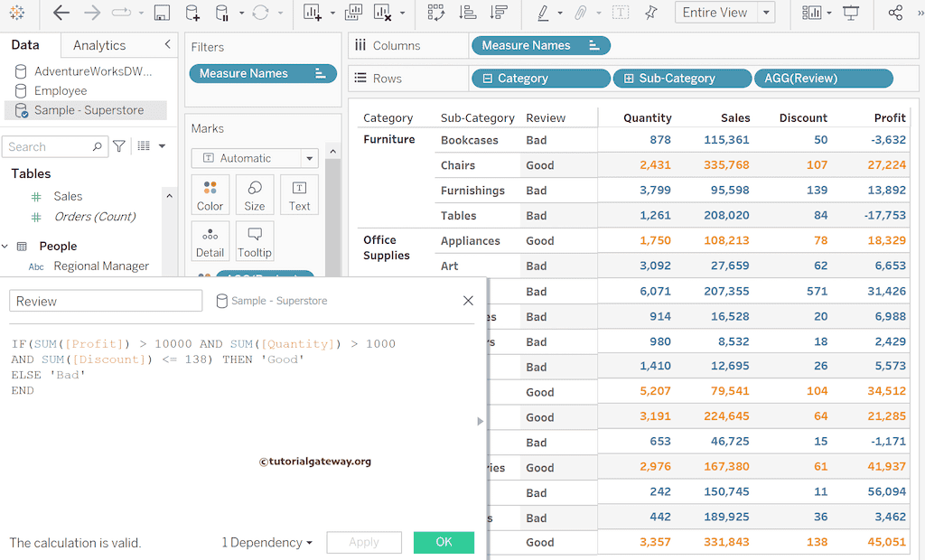Enter Presentation Mode
The image size is (925, 560).
pyautogui.click(x=850, y=13)
